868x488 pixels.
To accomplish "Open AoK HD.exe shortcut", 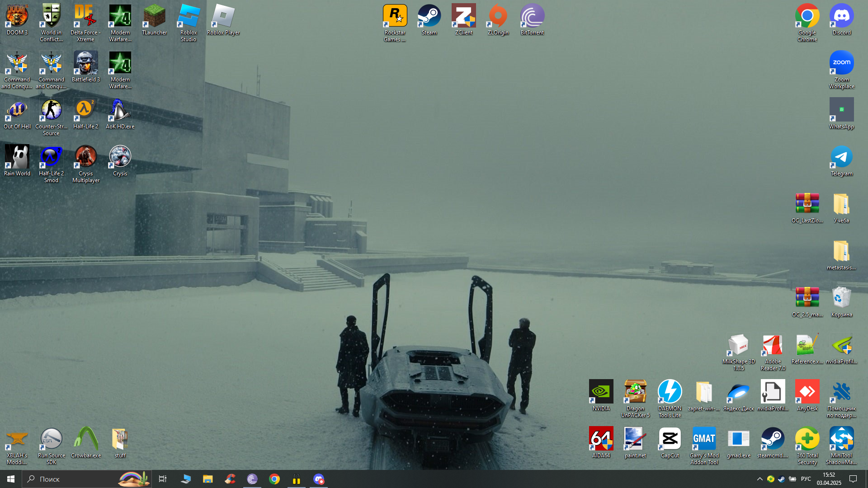I will pos(120,114).
